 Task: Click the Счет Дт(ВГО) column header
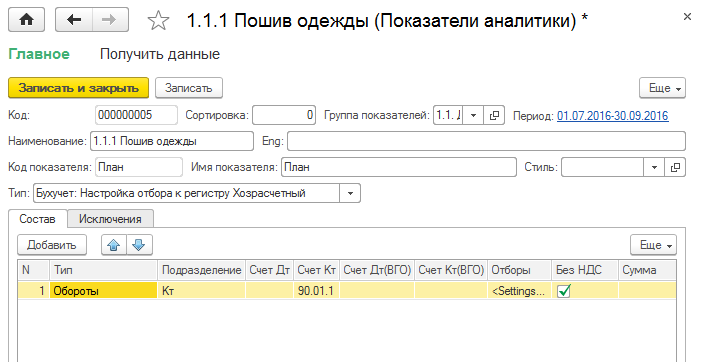[x=377, y=270]
